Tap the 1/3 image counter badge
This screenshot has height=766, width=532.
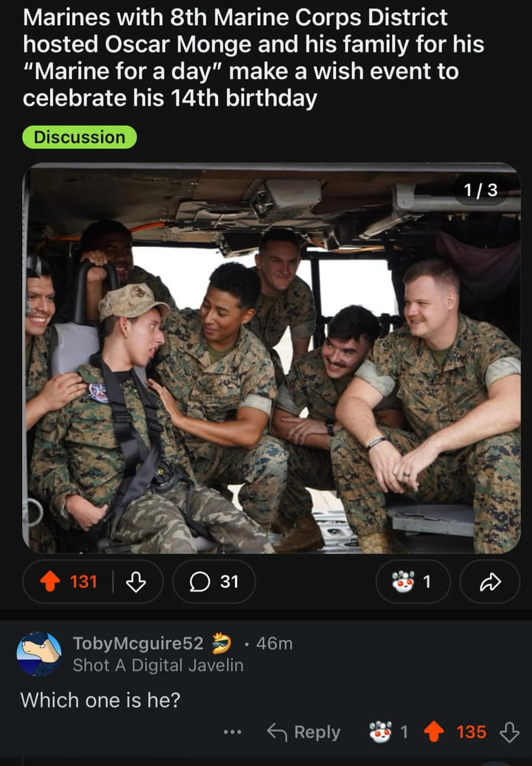pos(481,189)
